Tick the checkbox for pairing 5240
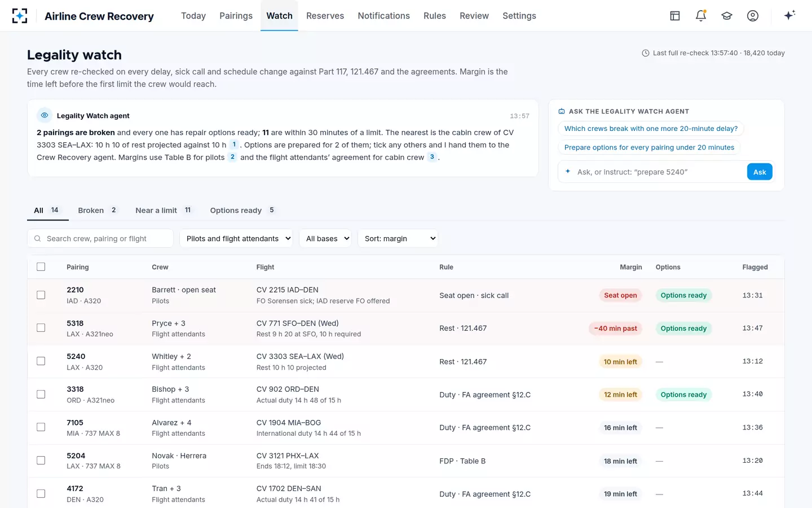 41,361
